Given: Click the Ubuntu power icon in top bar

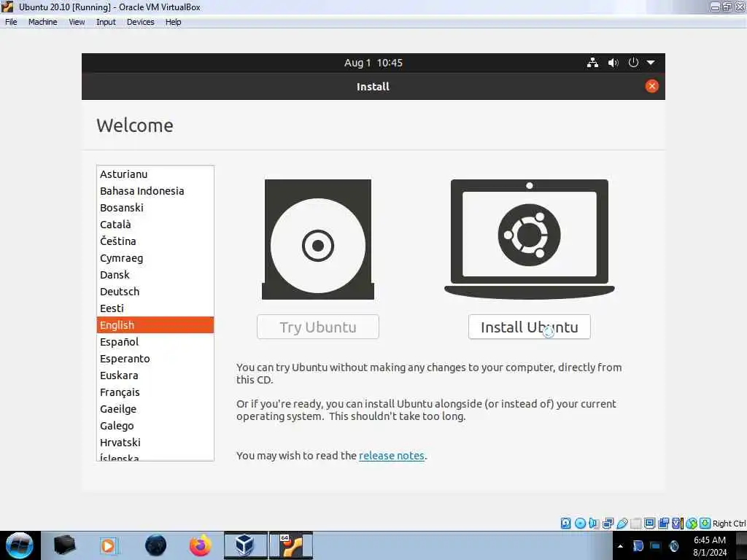Looking at the screenshot, I should pyautogui.click(x=633, y=63).
